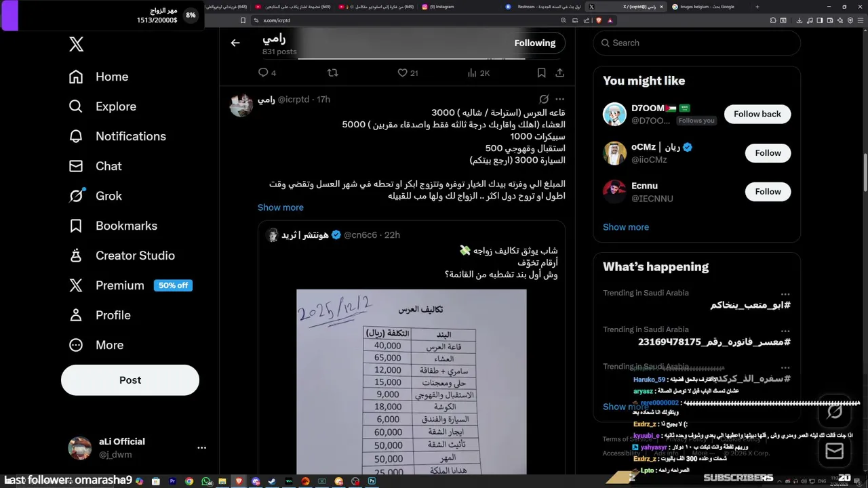
Task: Open Chrome from the taskbar
Action: coord(189,481)
